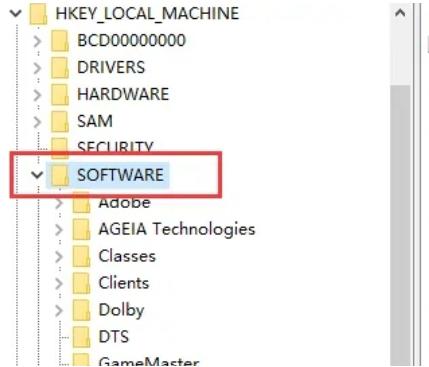Select the SAM key label

[95, 121]
